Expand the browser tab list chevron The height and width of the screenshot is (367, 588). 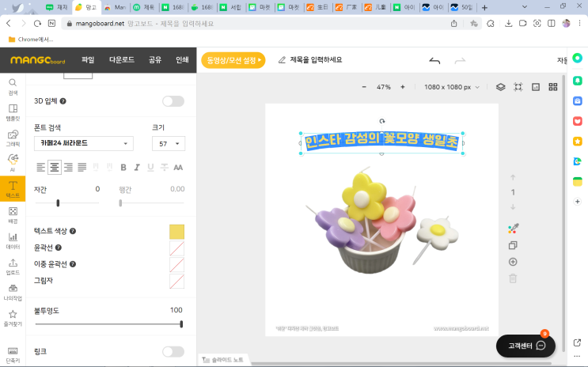525,7
